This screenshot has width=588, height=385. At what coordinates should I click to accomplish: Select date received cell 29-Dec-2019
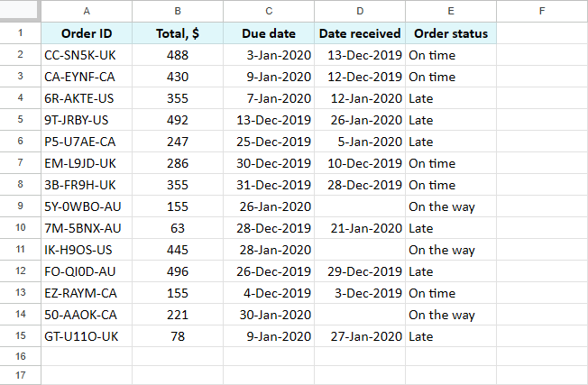pyautogui.click(x=360, y=271)
